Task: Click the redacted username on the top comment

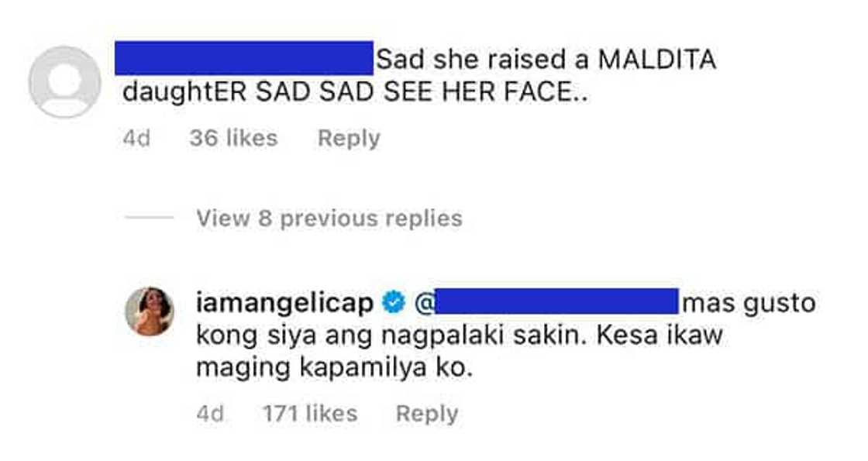Action: click(x=243, y=58)
